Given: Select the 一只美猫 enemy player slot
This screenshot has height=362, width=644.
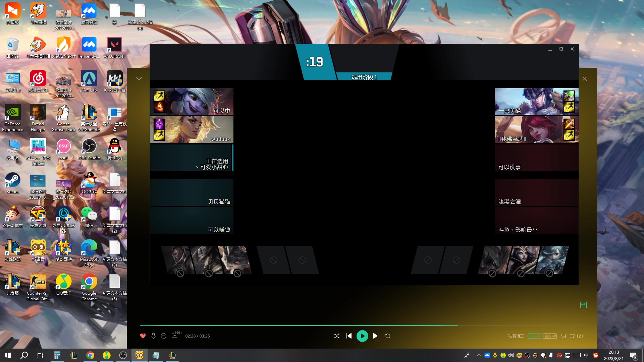Looking at the screenshot, I should pyautogui.click(x=537, y=102).
